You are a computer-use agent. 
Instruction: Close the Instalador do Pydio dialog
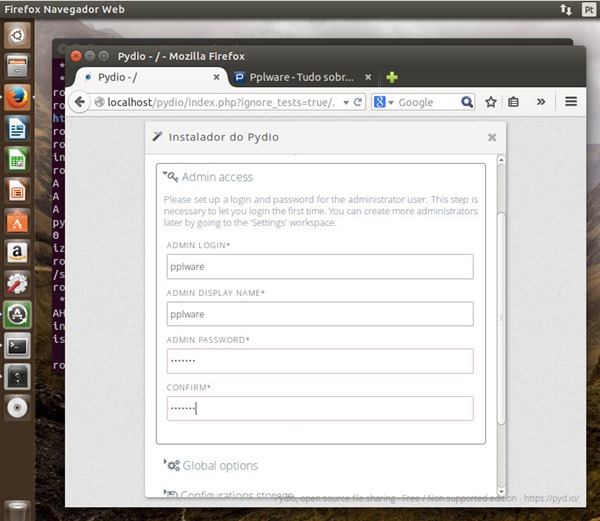(492, 137)
